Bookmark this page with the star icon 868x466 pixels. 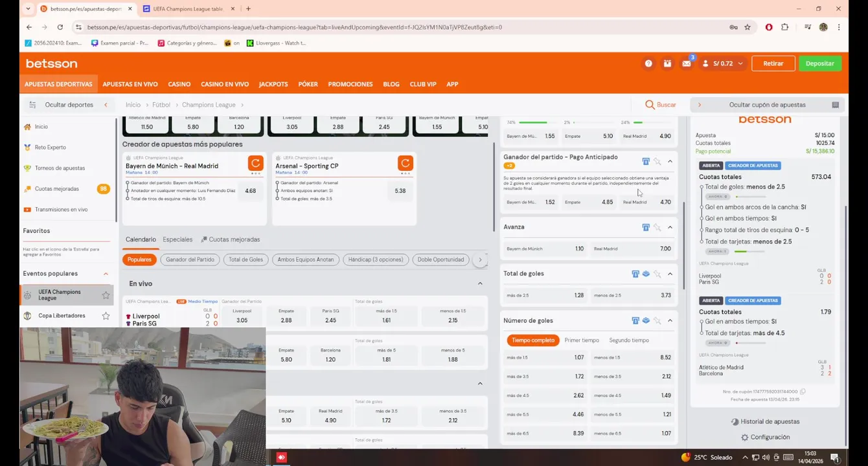748,27
